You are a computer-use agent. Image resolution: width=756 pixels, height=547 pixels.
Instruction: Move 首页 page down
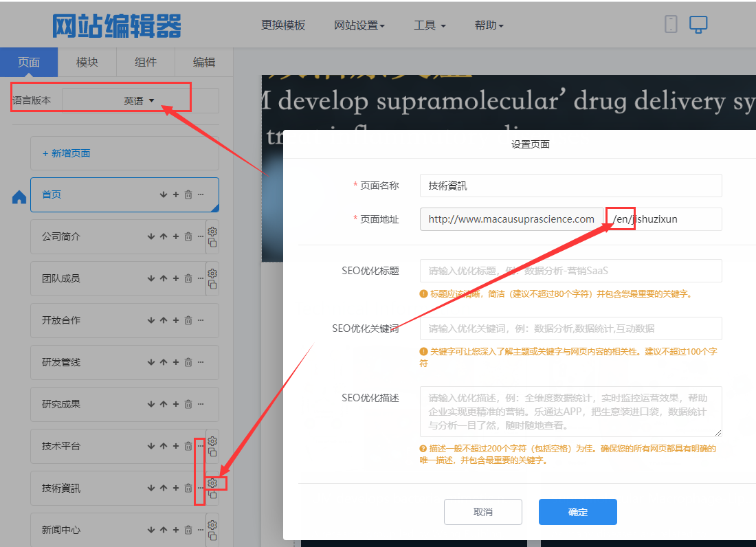[164, 194]
